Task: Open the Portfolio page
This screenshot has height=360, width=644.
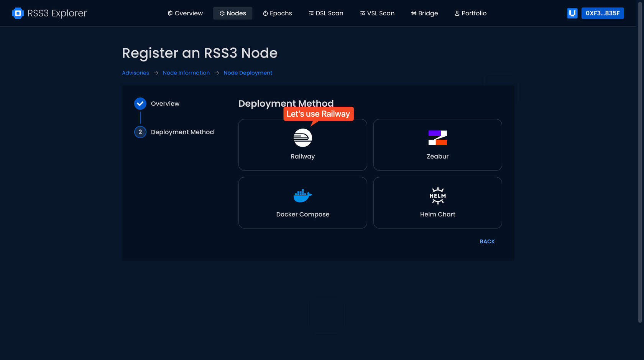Action: click(470, 13)
